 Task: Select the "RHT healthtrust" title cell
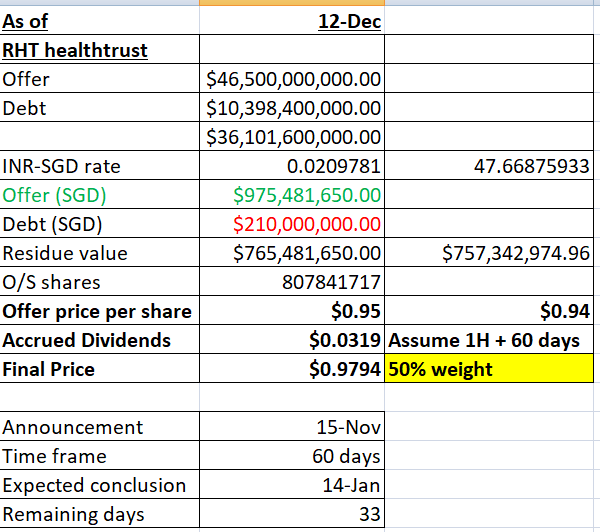coord(100,49)
